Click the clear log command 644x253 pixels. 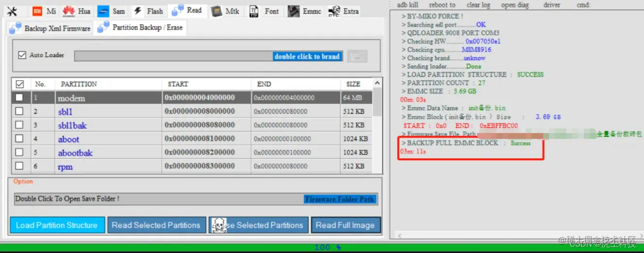[478, 5]
